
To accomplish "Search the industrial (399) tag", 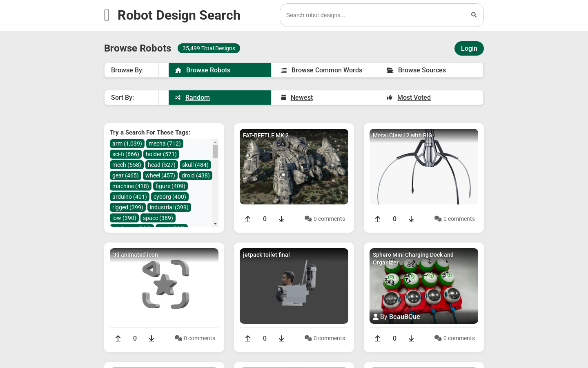I will pos(169,207).
